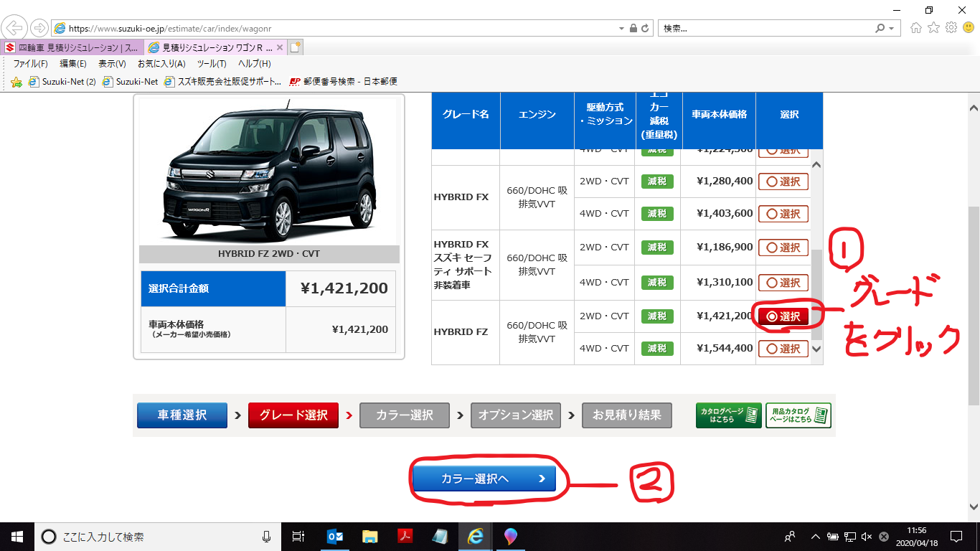Screen dimensions: 980x551
Task: Open the スズキ販売会社販促サポート favorite
Action: click(x=223, y=82)
